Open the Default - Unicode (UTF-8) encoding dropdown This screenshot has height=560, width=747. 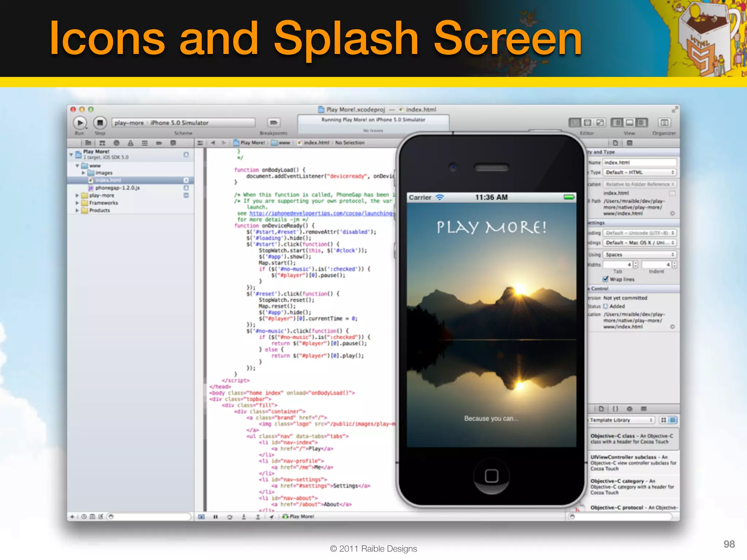click(x=640, y=233)
